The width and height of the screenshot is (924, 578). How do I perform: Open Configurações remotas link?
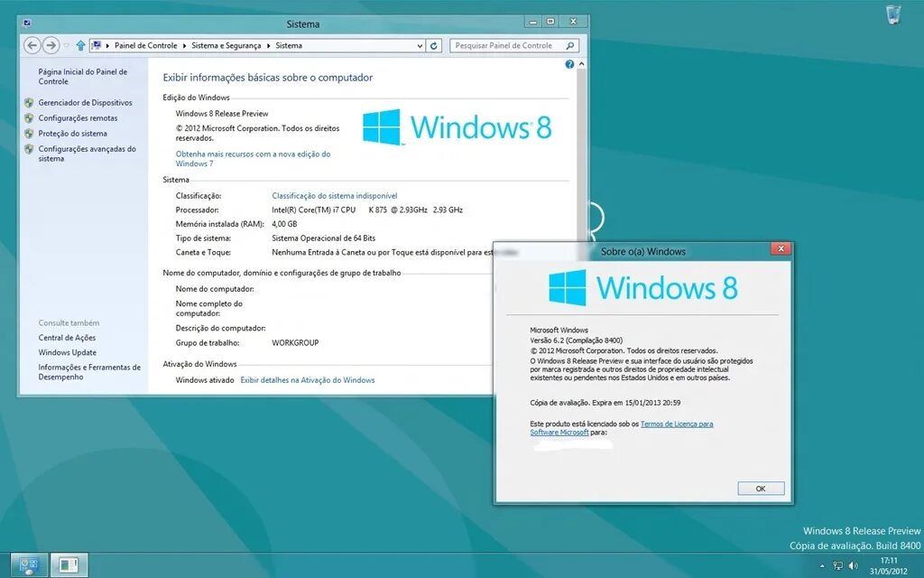(78, 118)
